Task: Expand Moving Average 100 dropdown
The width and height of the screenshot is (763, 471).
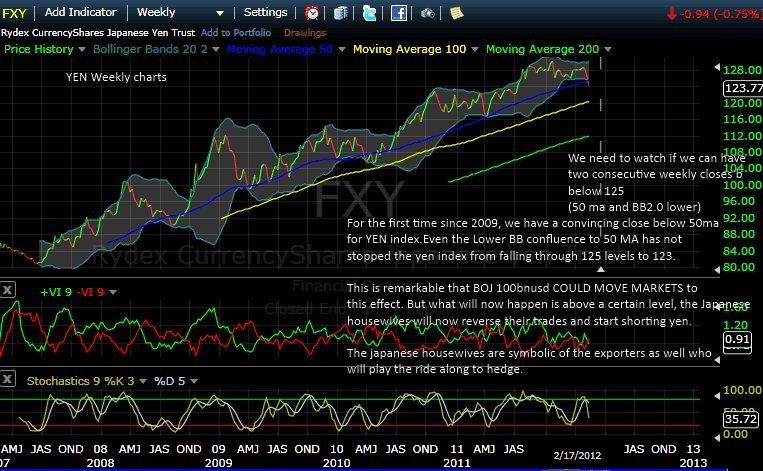Action: click(x=475, y=50)
